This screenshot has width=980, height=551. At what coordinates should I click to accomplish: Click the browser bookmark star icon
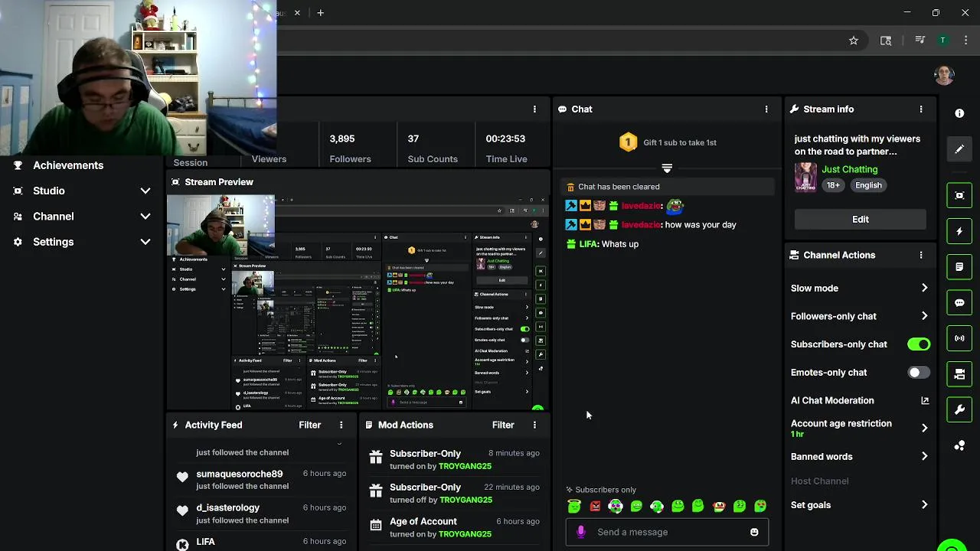(854, 41)
